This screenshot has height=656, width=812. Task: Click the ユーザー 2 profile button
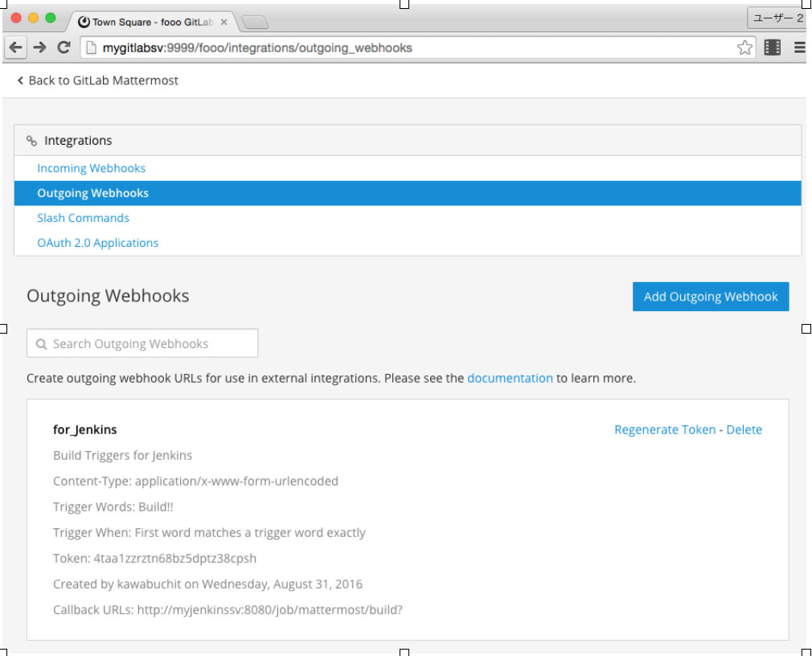777,18
